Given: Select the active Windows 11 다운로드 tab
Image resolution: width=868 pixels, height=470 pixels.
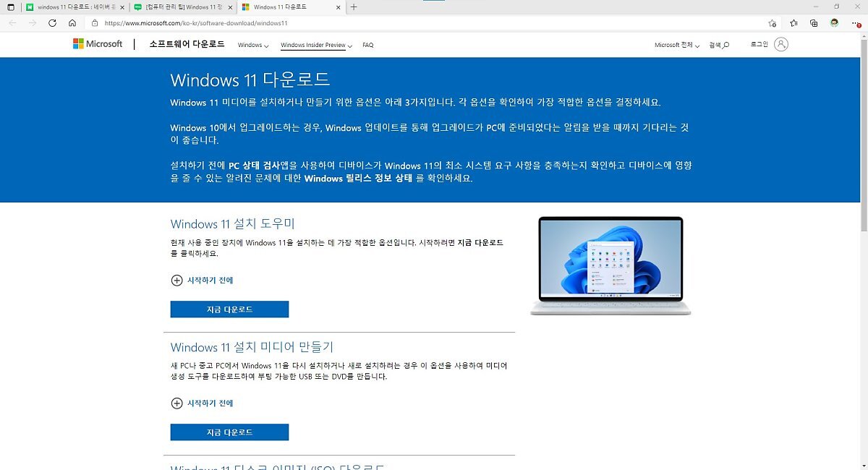Looking at the screenshot, I should pos(292,7).
